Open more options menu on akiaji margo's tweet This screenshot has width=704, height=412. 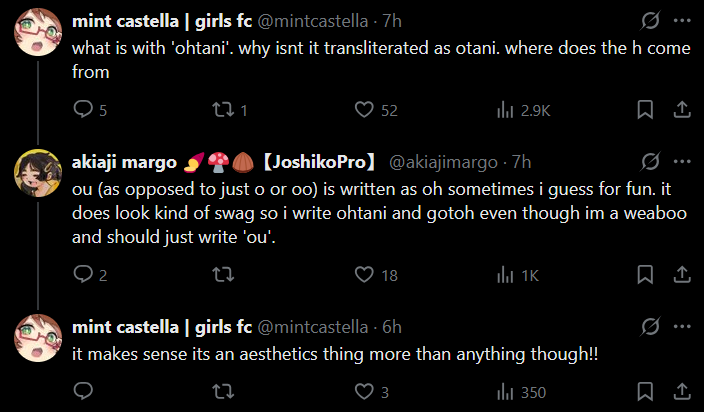point(681,162)
